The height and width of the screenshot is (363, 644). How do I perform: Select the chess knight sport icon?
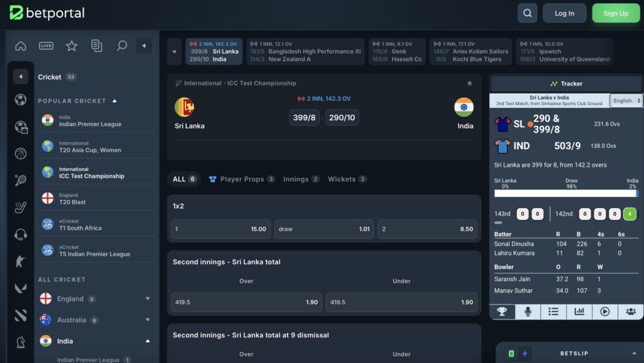tap(21, 342)
